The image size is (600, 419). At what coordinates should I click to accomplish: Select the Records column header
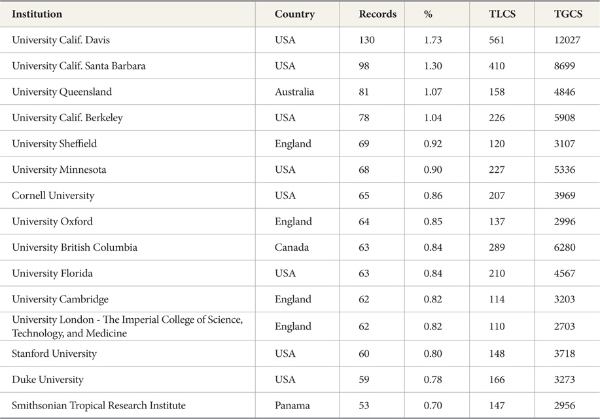coord(378,14)
